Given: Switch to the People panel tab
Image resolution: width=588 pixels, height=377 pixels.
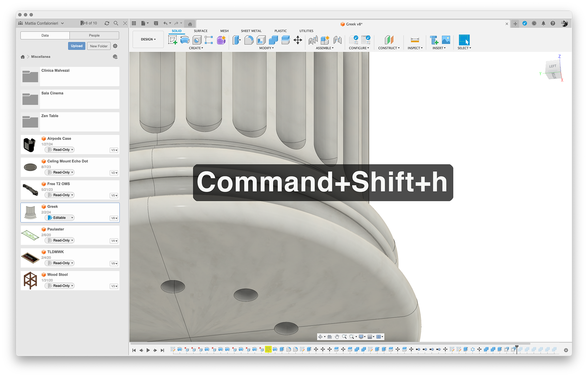Looking at the screenshot, I should point(94,35).
